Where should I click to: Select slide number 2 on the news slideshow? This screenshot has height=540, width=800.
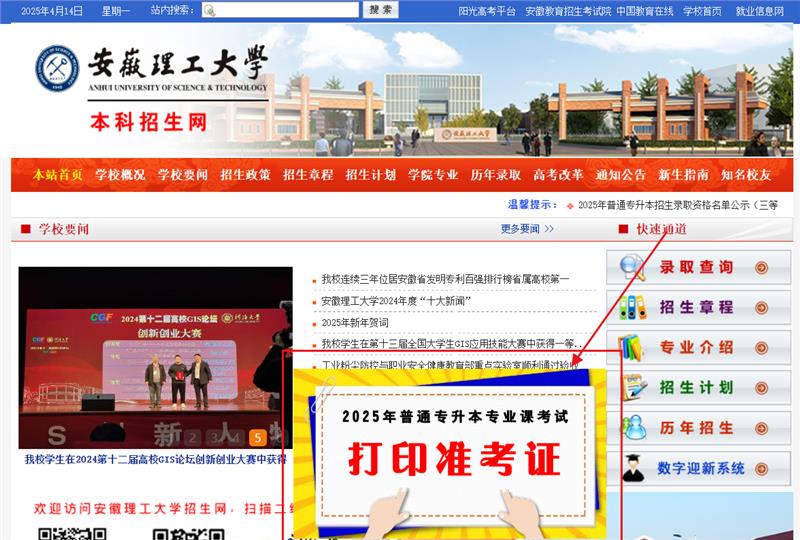[193, 437]
